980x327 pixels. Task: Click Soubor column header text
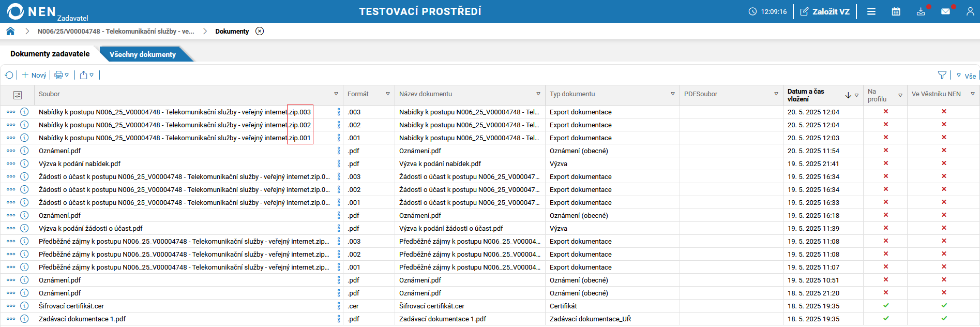49,94
